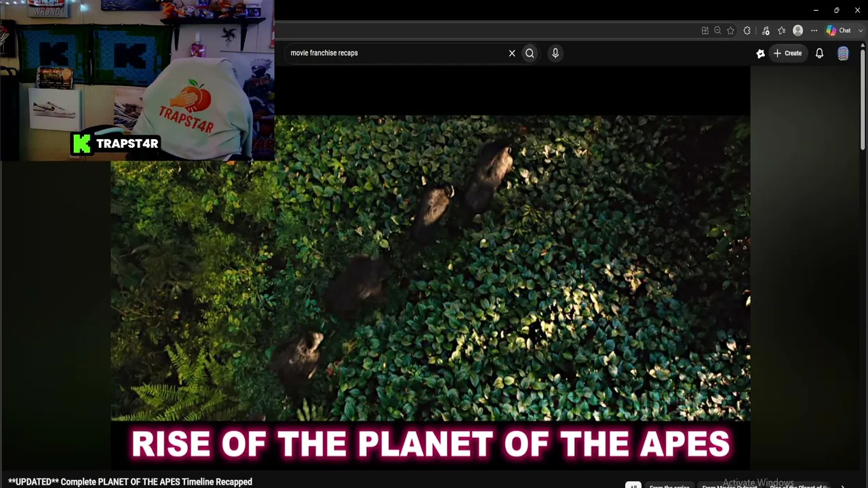Image resolution: width=868 pixels, height=488 pixels.
Task: Start voice search with microphone icon
Action: (555, 53)
